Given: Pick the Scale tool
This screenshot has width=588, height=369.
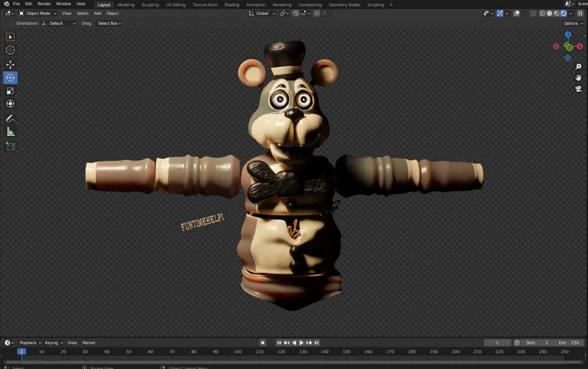Looking at the screenshot, I should [x=10, y=91].
